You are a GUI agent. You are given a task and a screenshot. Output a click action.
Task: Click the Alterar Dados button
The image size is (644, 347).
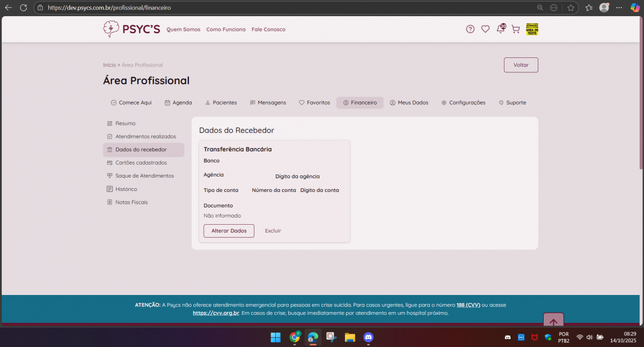pos(229,231)
